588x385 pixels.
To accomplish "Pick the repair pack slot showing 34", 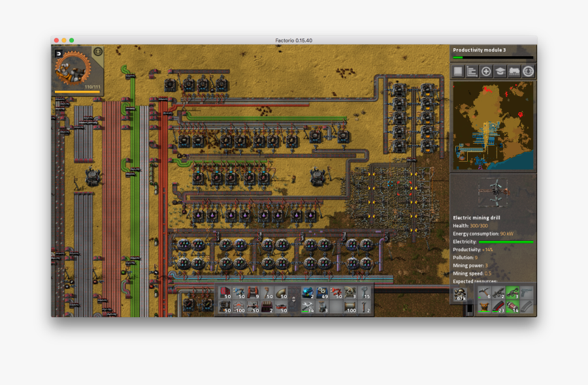I will pyautogui.click(x=308, y=307).
